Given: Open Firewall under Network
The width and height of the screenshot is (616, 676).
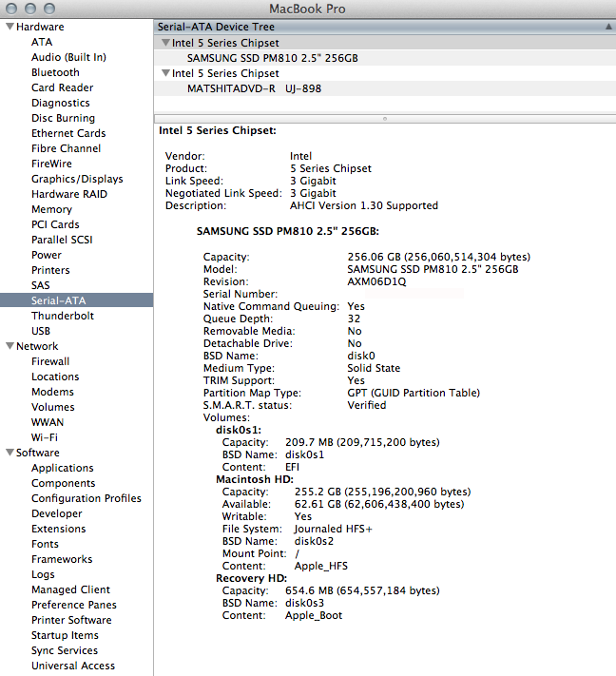Looking at the screenshot, I should coord(50,361).
